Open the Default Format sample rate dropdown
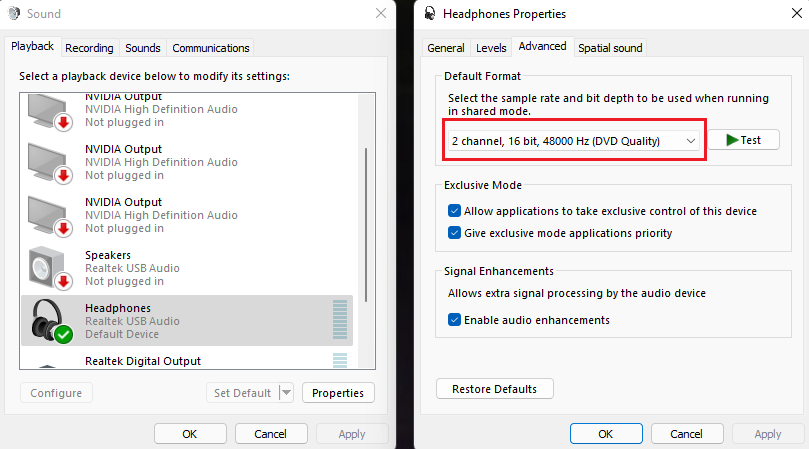This screenshot has height=449, width=809. pyautogui.click(x=573, y=141)
